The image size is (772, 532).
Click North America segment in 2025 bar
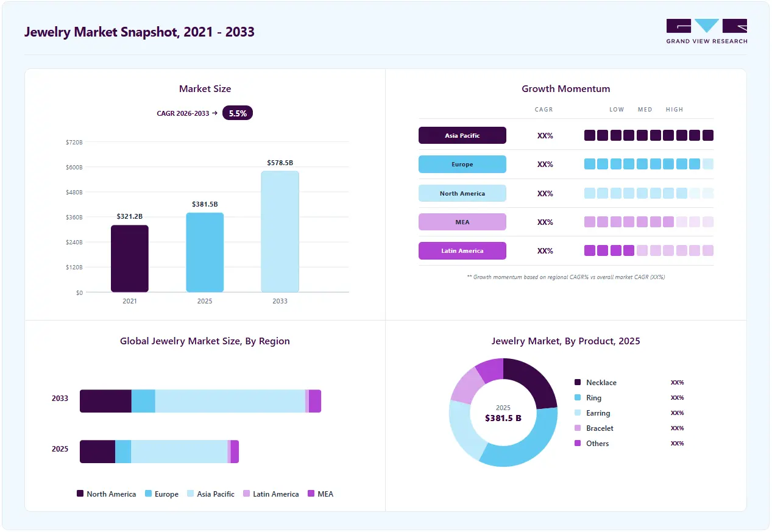97,452
